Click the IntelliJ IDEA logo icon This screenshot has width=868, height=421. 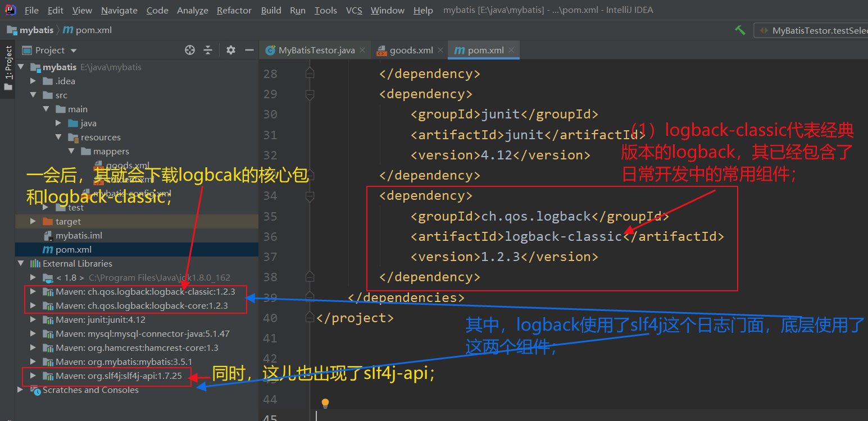[x=10, y=10]
